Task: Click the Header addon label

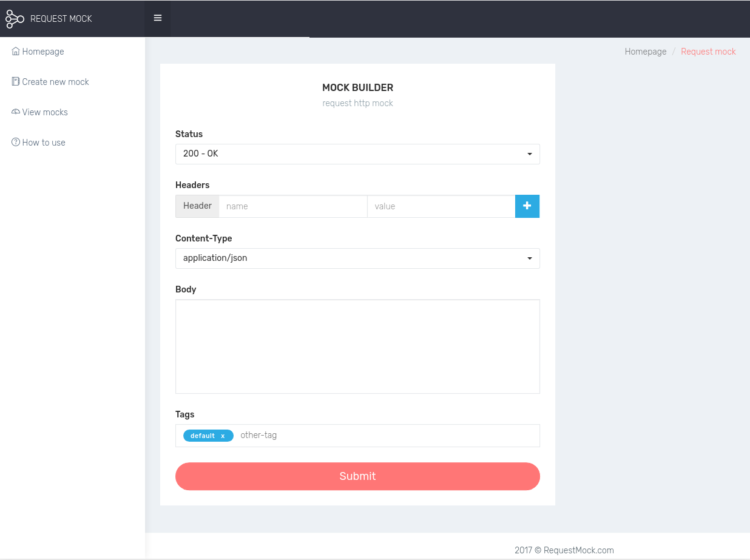Action: point(197,206)
